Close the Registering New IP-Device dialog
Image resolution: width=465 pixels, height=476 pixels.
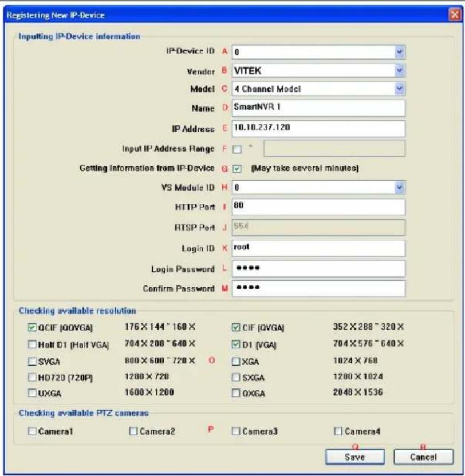tap(455, 14)
